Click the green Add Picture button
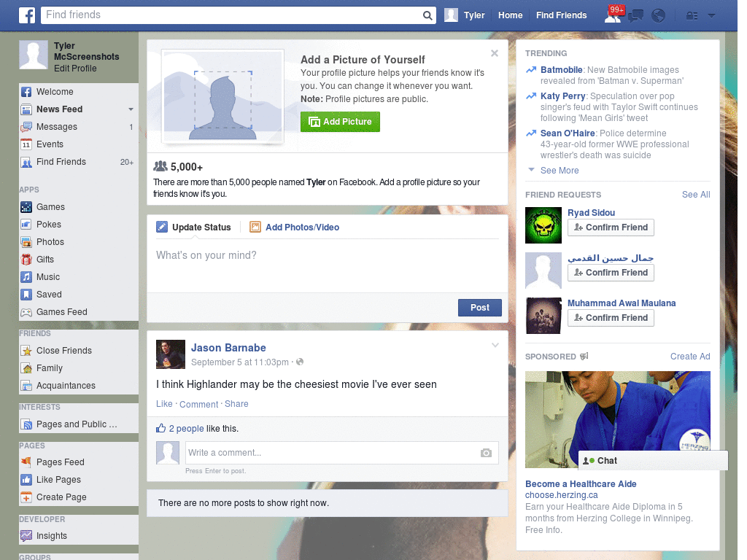Viewport: 747px width, 560px height. [x=340, y=122]
